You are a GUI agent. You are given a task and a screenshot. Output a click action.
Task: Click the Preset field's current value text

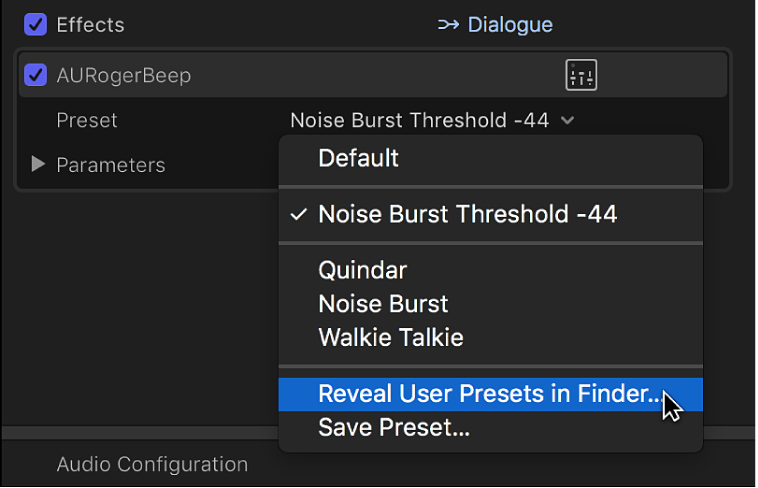[419, 121]
